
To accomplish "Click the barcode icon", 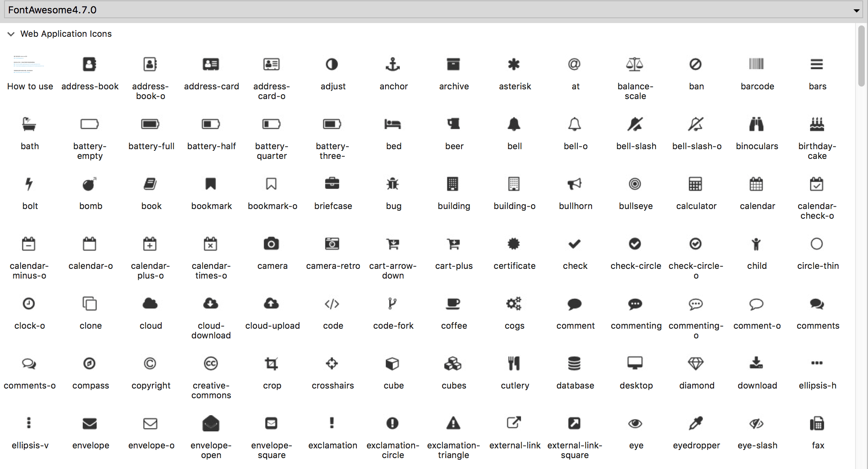I will pos(756,64).
